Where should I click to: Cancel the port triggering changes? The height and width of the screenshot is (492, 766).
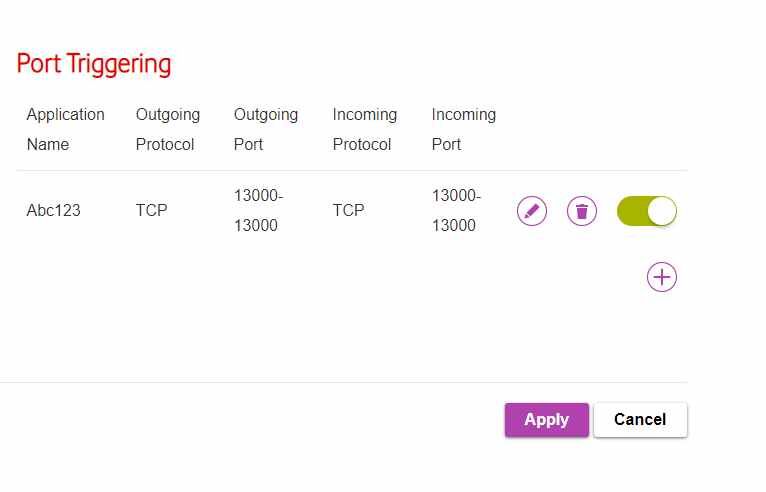click(x=640, y=420)
